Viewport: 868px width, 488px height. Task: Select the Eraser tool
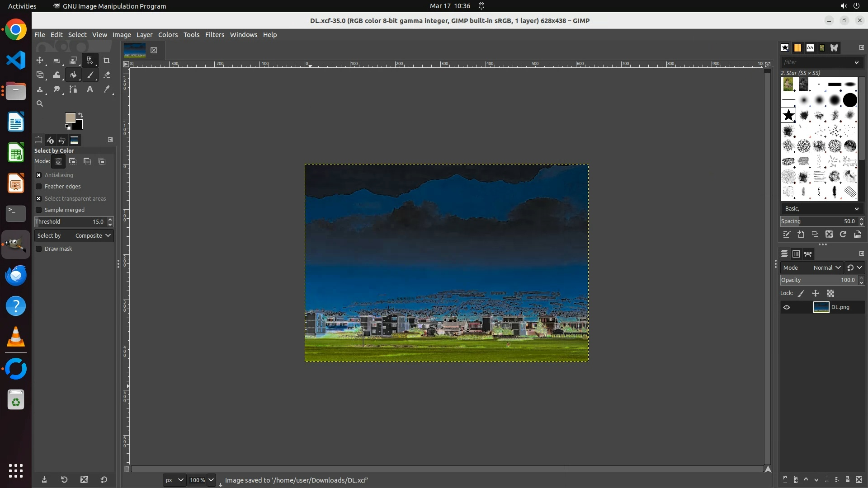coord(107,75)
